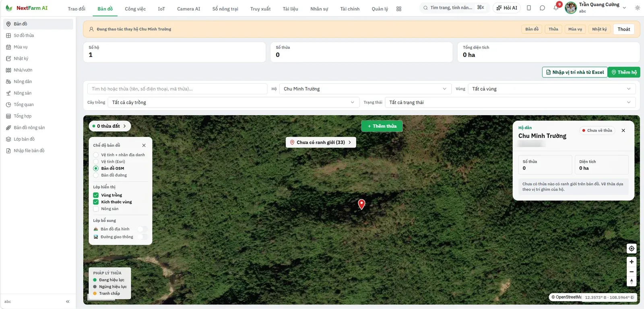The height and width of the screenshot is (309, 644).
Task: Expand Chưa có ranh giới (33) list
Action: tap(321, 142)
